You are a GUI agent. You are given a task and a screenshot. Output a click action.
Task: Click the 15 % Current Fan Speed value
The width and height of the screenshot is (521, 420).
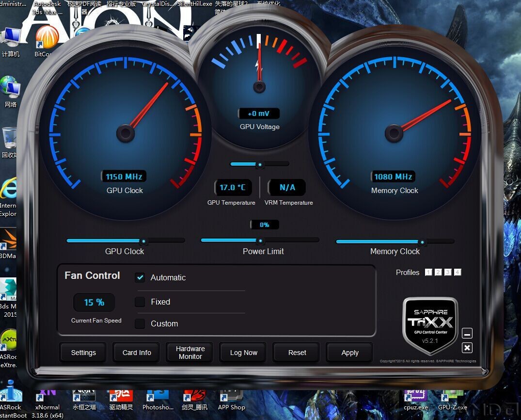point(94,302)
